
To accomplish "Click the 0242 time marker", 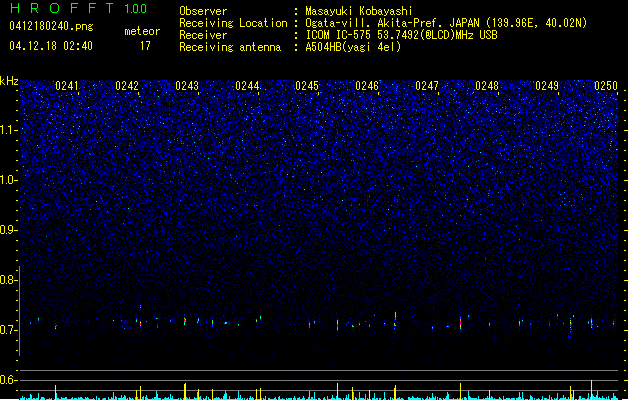I will coord(127,86).
